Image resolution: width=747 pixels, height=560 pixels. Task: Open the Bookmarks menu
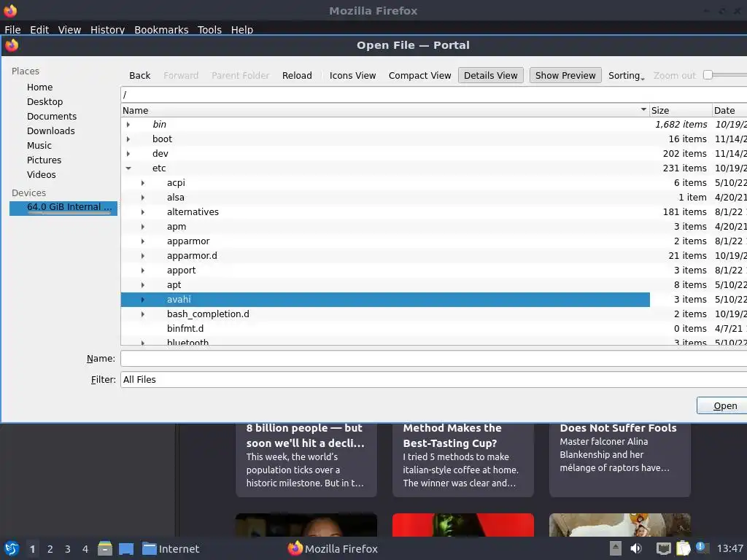pyautogui.click(x=161, y=29)
